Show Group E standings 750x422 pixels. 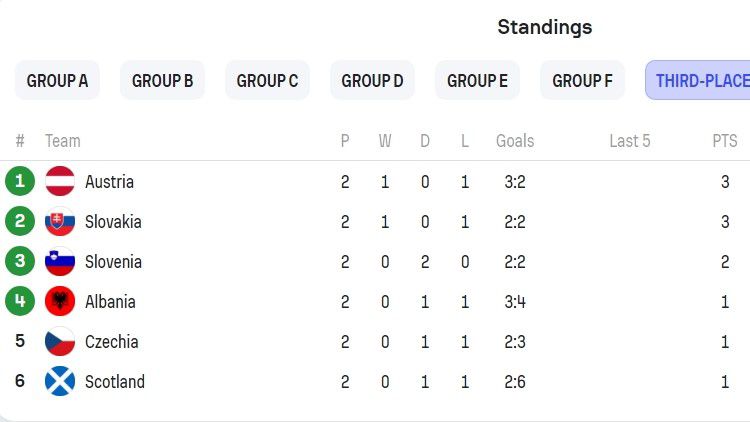(477, 80)
